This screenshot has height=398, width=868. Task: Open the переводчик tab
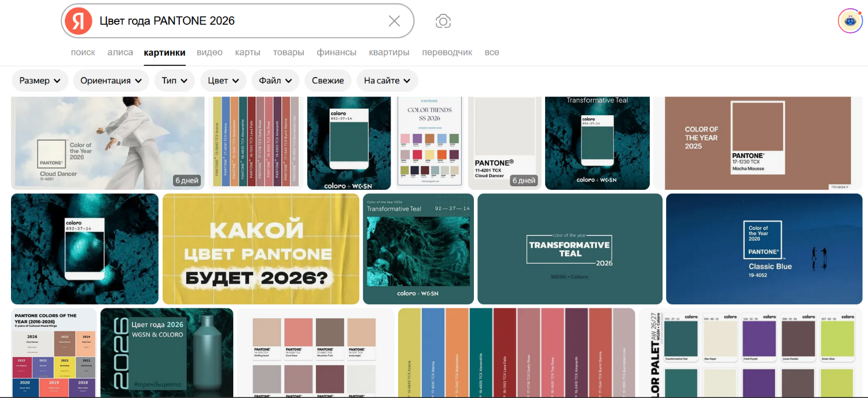coord(447,52)
